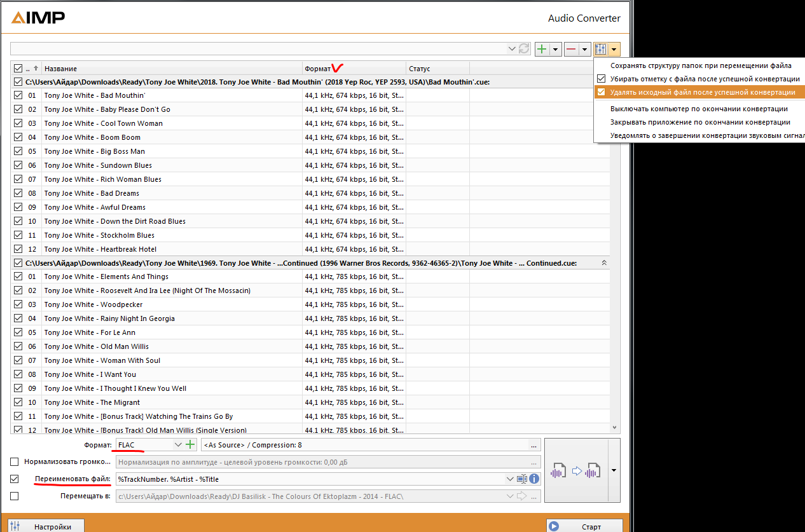Screen dimensions: 805x532
Task: Select row Roosevelt And Ira Lee (Night Of The Mossacin)
Action: point(310,290)
